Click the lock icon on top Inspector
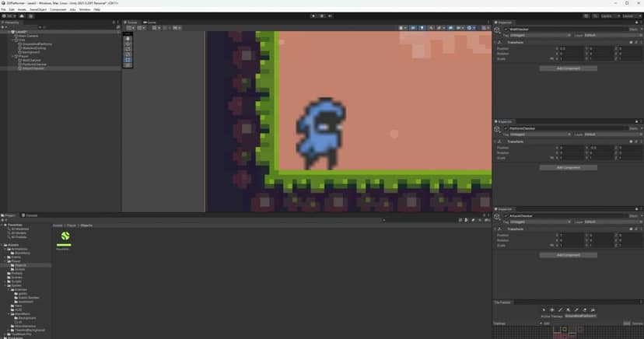 635,23
